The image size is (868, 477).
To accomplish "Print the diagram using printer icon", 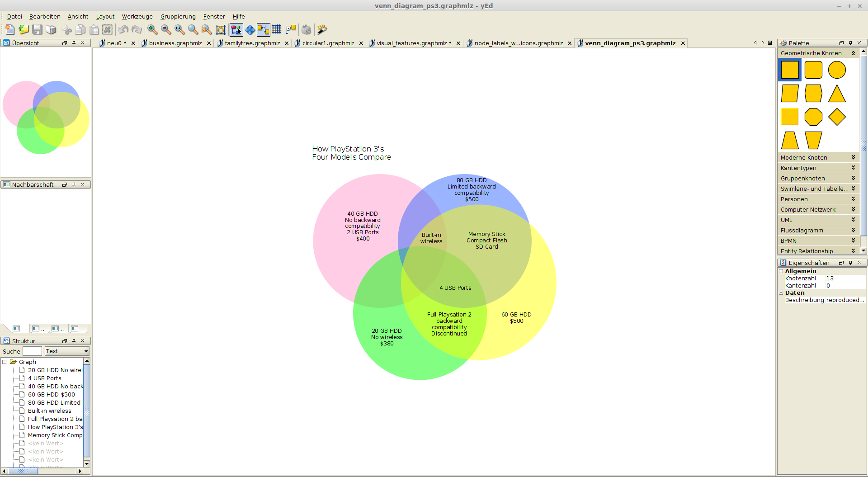I will tap(51, 30).
